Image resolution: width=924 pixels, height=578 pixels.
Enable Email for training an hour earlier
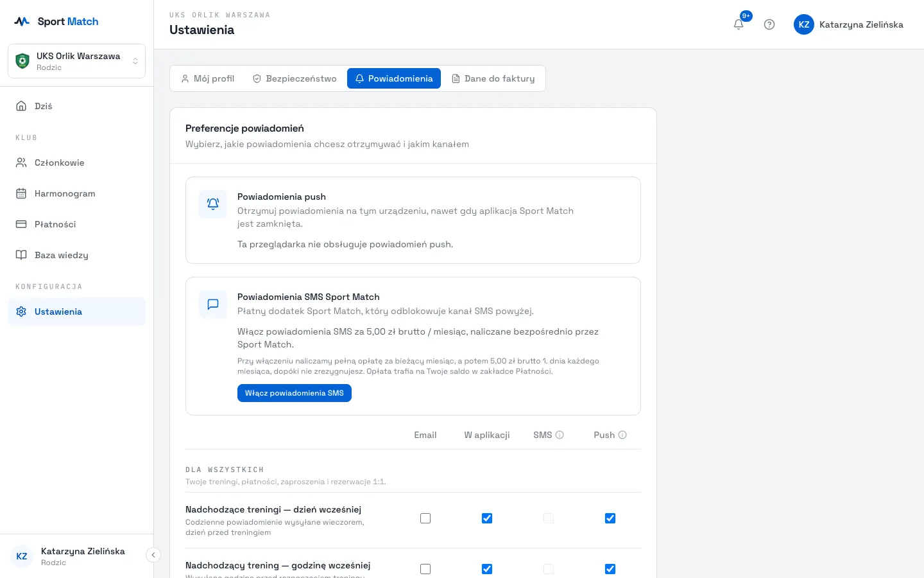(x=425, y=569)
